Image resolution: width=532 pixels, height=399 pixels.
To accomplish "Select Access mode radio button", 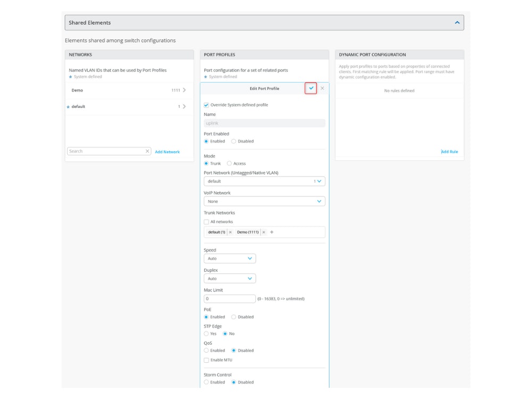I will point(229,163).
